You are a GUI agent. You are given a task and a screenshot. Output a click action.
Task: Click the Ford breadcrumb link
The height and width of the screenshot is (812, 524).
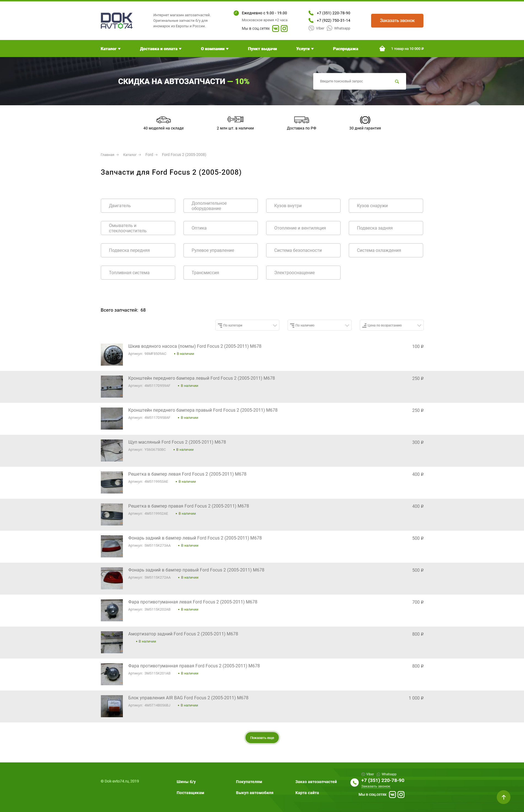(149, 155)
